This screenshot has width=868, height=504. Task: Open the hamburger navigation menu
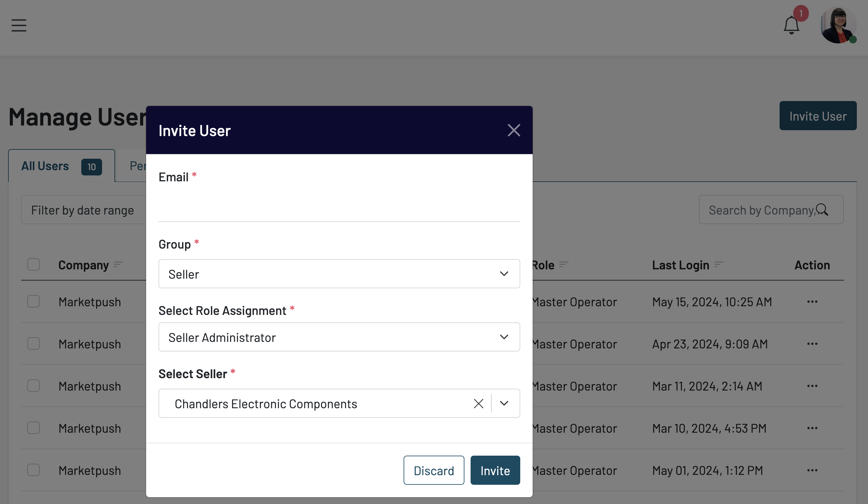pos(19,25)
